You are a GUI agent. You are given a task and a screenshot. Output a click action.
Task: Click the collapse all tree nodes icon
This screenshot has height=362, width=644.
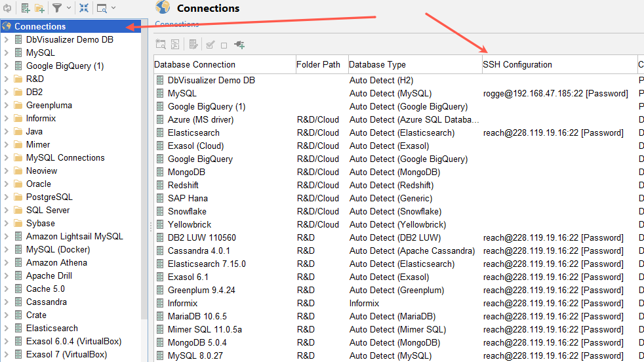pos(84,8)
